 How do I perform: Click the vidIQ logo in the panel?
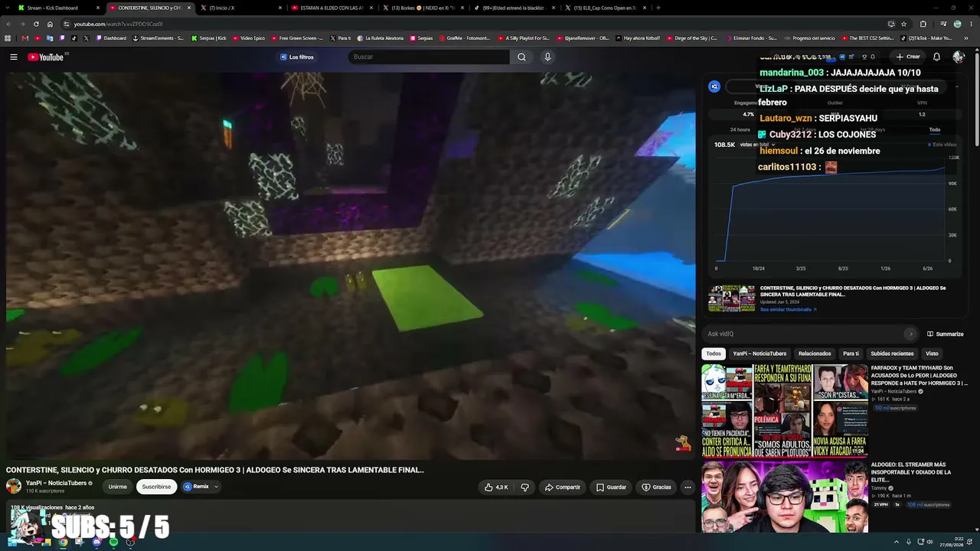tap(714, 86)
